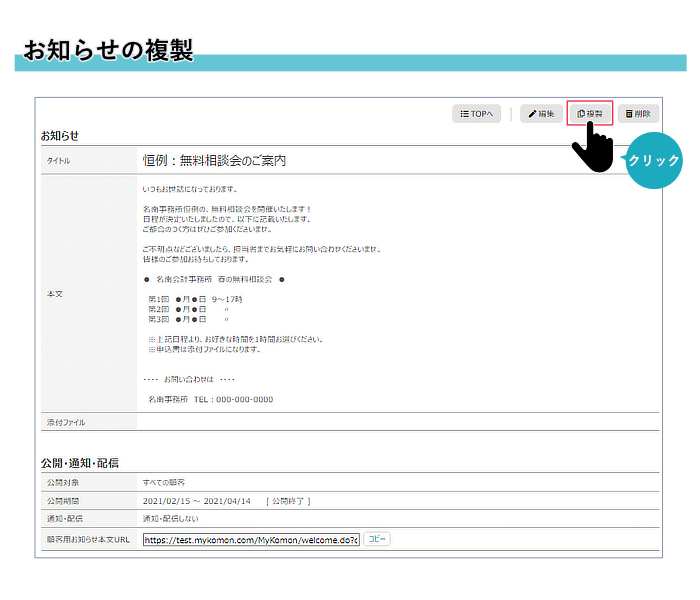Click the タイトル row label
The width and height of the screenshot is (700, 600).
58,161
